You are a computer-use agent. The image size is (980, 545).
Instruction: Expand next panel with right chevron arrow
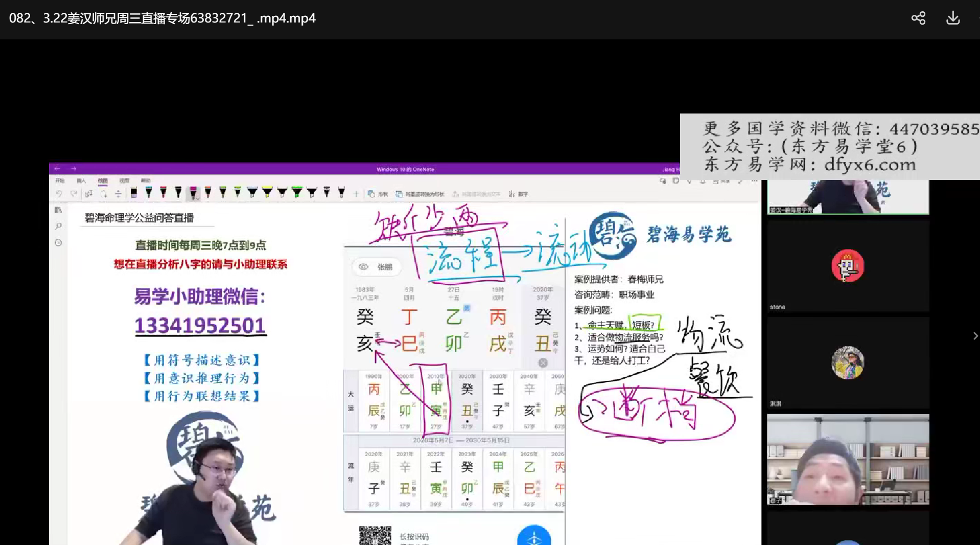(x=975, y=336)
